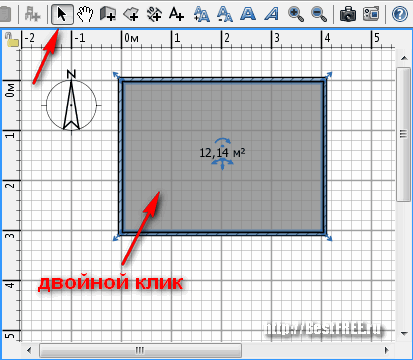
Task: Open Help with the question mark icon
Action: [400, 15]
